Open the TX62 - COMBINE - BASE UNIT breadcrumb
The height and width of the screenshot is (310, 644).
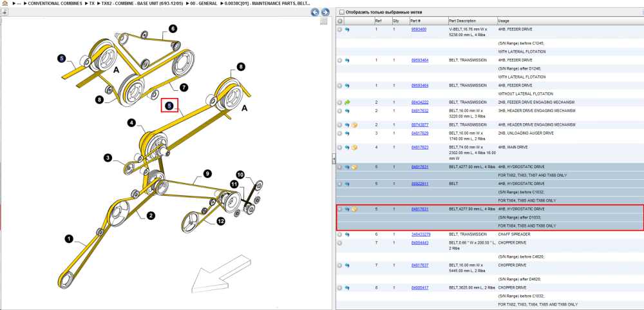143,3
